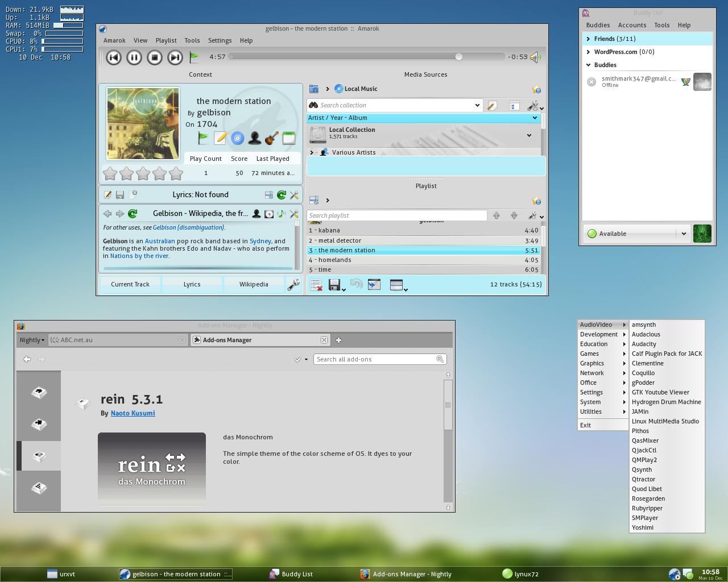Screen dimensions: 728x582
Task: Bookmark the media sources view star icon
Action: [536, 89]
